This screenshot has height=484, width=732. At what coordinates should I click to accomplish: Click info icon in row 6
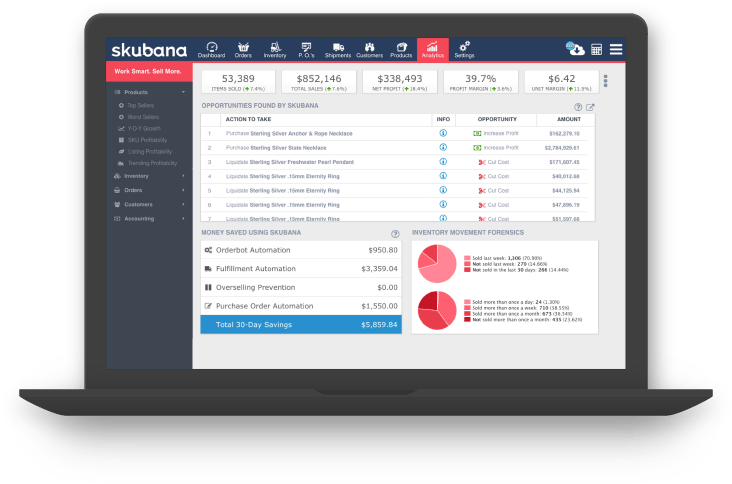tap(443, 204)
